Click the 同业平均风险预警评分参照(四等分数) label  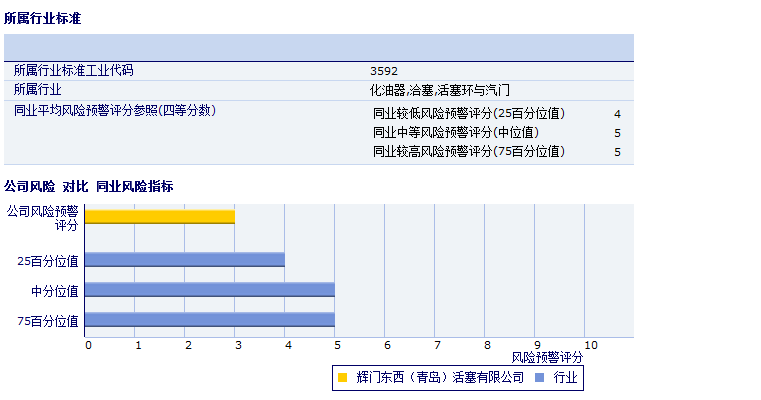[114, 110]
